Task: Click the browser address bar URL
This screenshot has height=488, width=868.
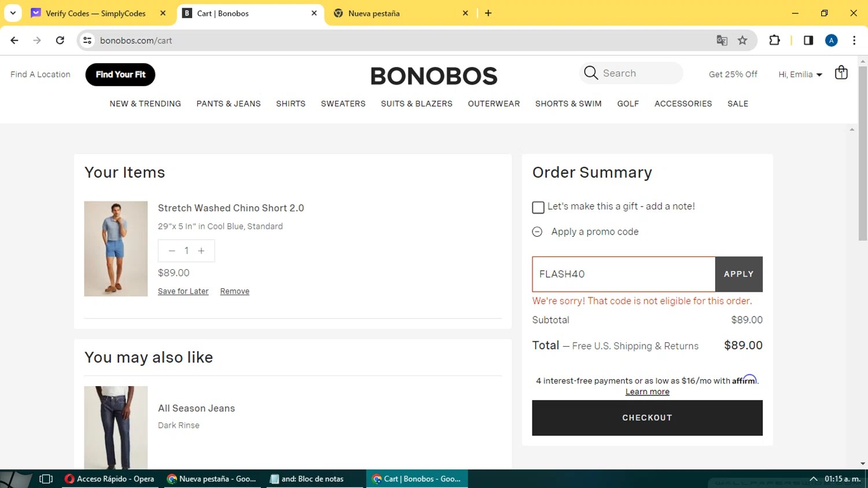Action: point(136,41)
